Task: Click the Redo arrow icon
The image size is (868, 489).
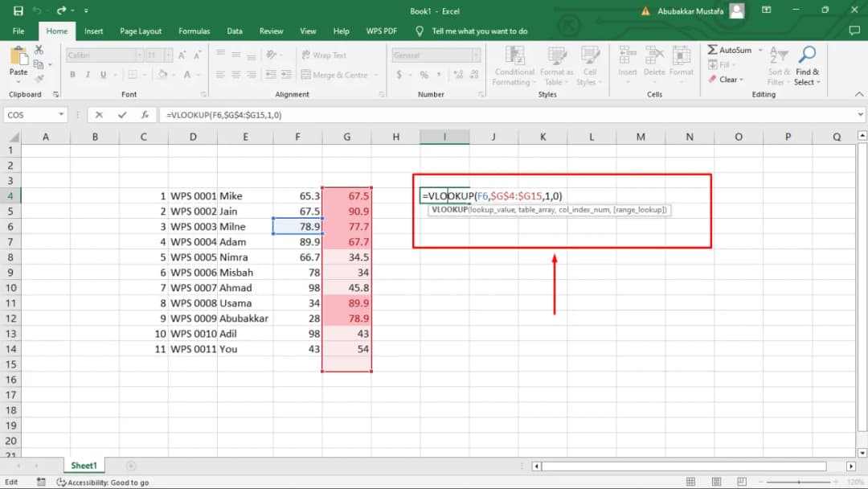Action: click(x=61, y=10)
